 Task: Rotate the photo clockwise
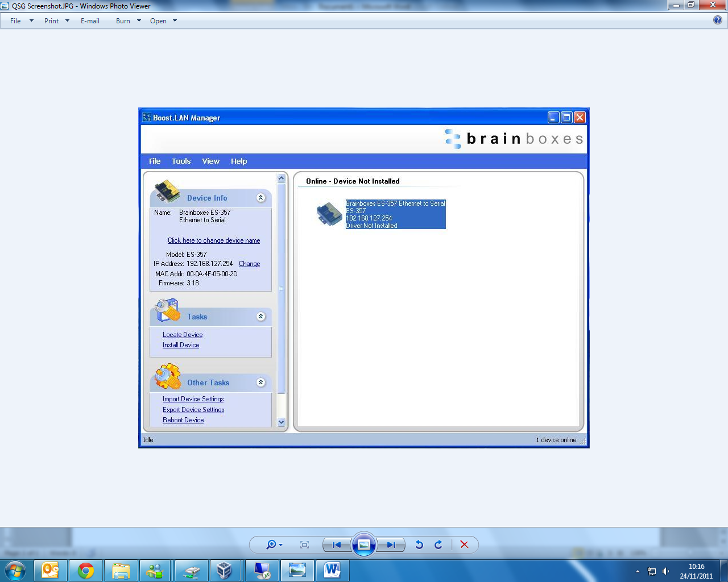coord(437,544)
